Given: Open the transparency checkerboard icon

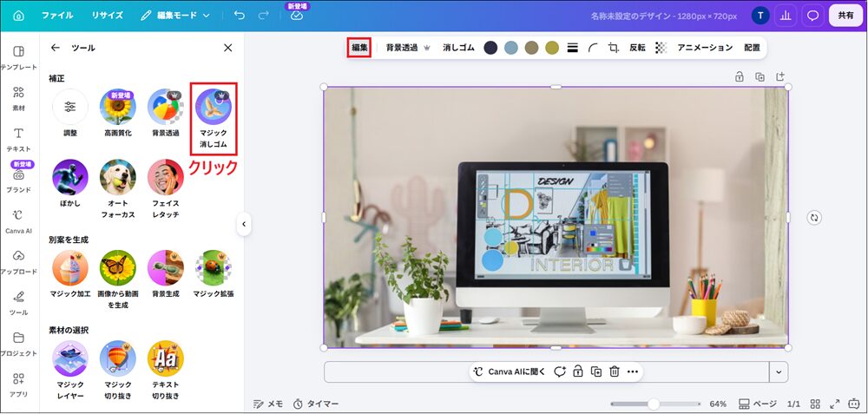Looking at the screenshot, I should [x=661, y=48].
